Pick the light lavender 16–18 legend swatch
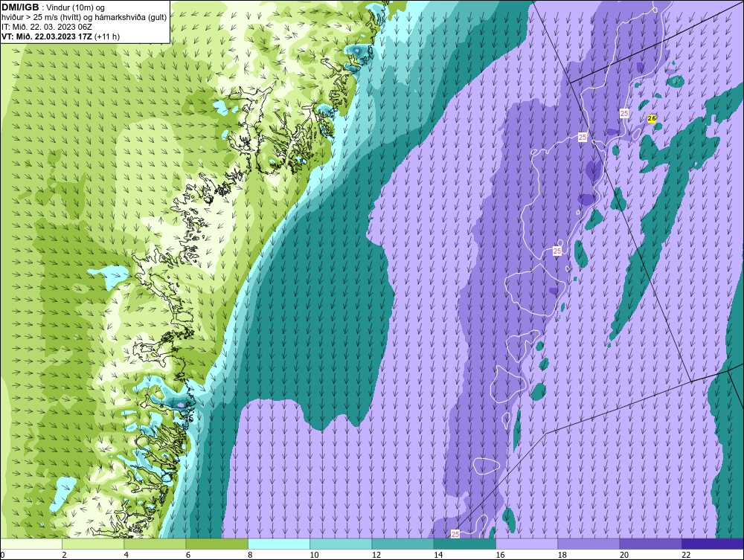The height and width of the screenshot is (560, 744). click(527, 544)
